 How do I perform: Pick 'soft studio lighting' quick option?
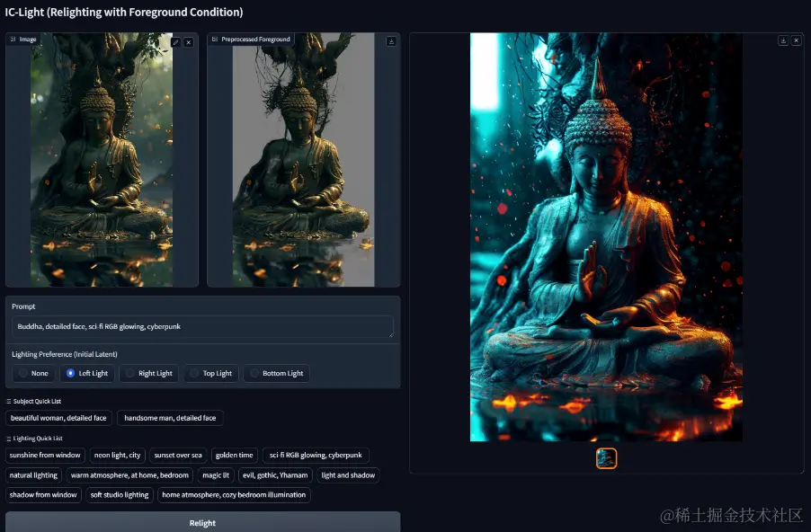[x=120, y=495]
